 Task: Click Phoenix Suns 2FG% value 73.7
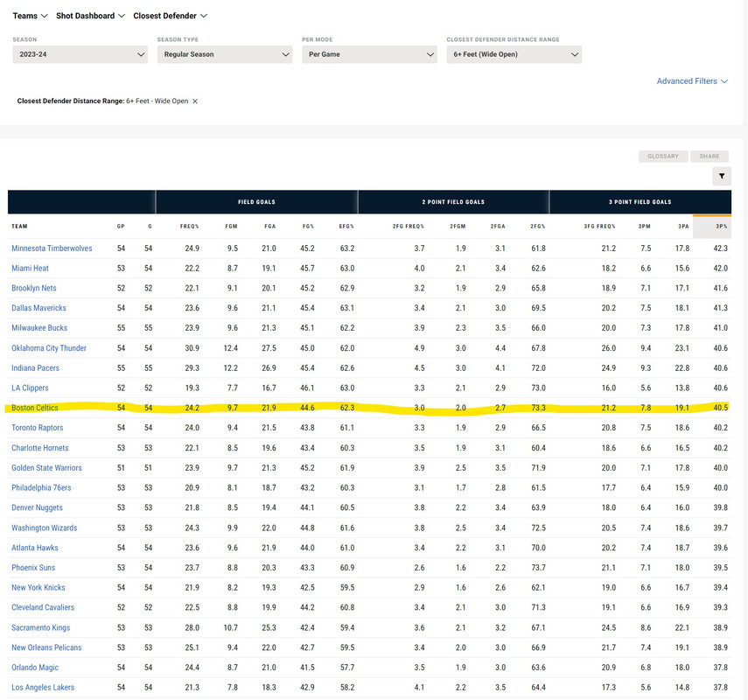[539, 567]
